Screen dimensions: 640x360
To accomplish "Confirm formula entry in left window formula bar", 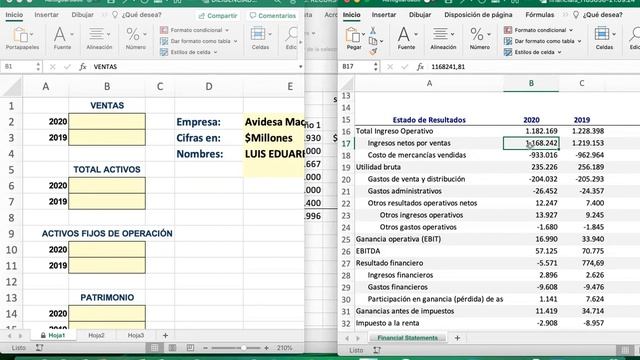I will point(67,67).
